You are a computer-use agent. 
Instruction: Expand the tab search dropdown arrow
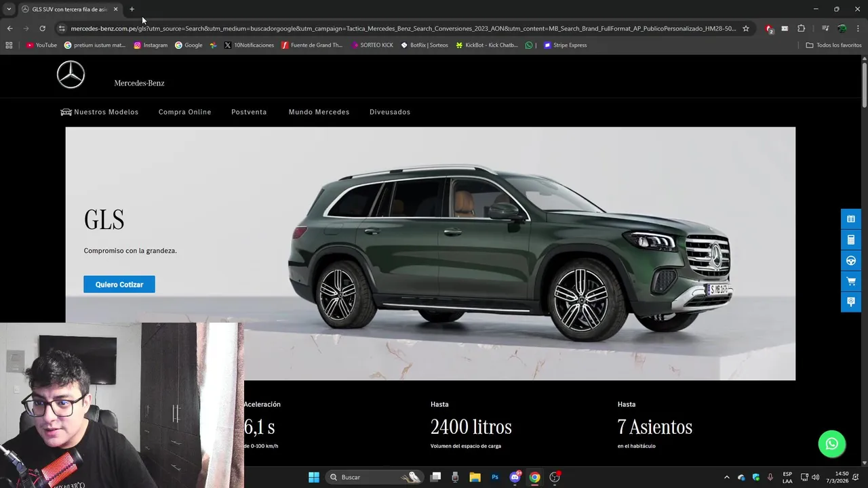pyautogui.click(x=9, y=9)
